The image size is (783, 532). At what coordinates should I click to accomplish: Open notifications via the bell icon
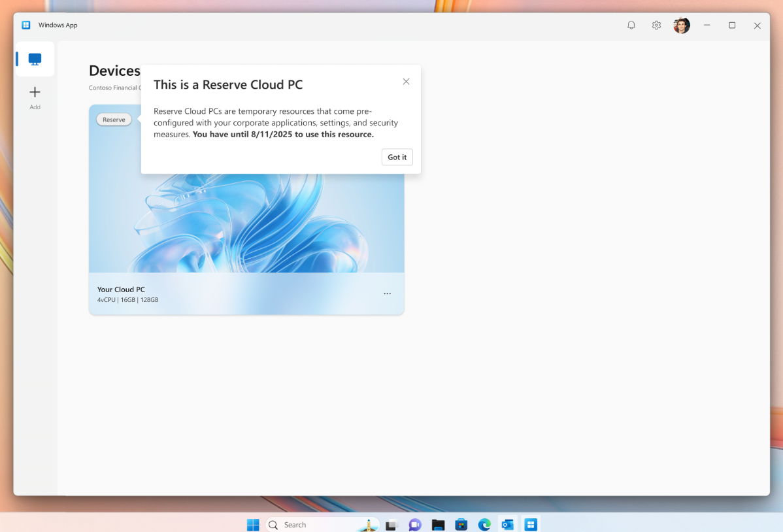pos(631,25)
